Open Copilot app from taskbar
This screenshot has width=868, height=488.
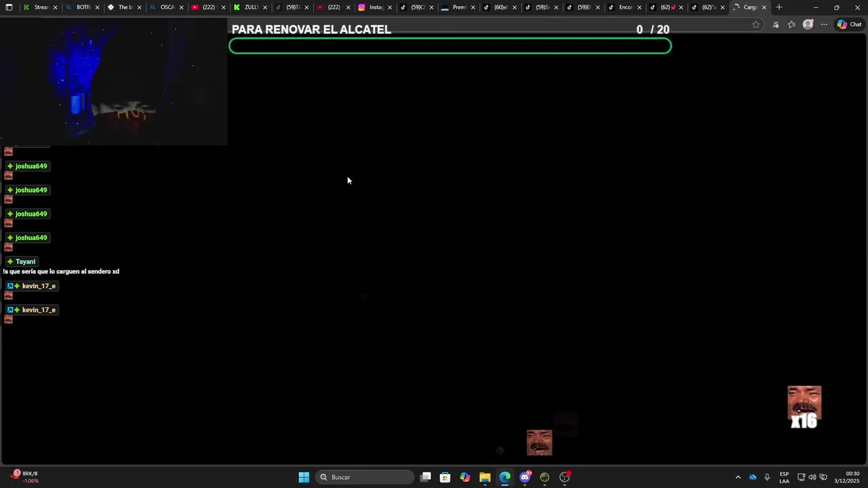465,477
